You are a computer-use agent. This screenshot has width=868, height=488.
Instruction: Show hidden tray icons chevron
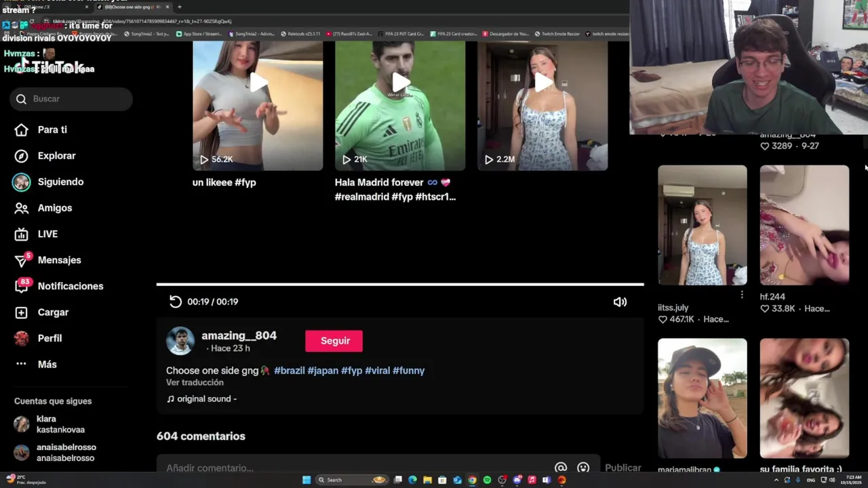coord(776,480)
